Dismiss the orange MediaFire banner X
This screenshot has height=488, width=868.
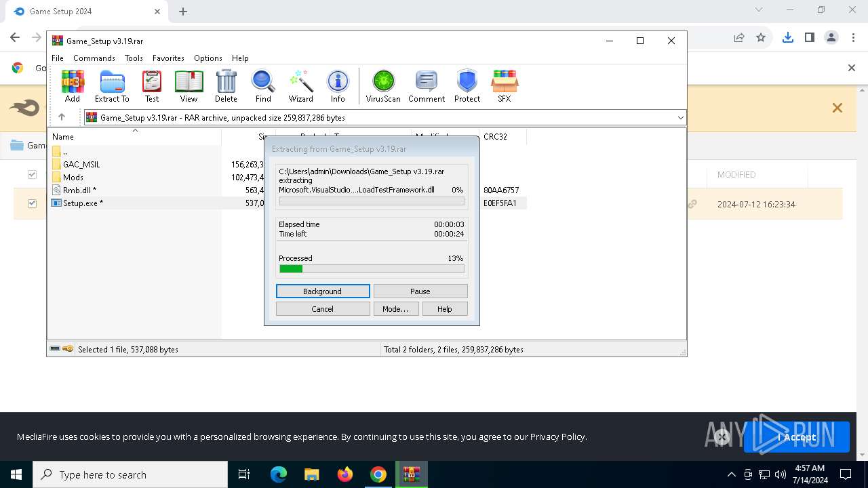tap(837, 108)
